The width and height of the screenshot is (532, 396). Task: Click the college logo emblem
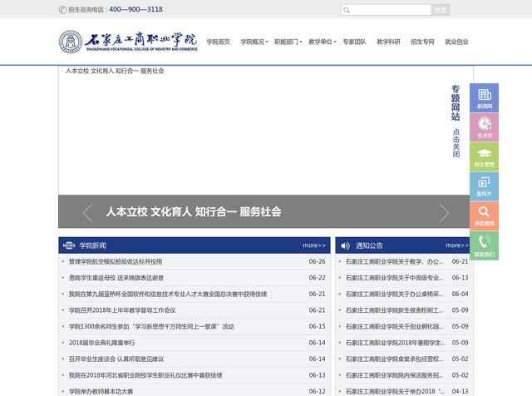[x=71, y=42]
